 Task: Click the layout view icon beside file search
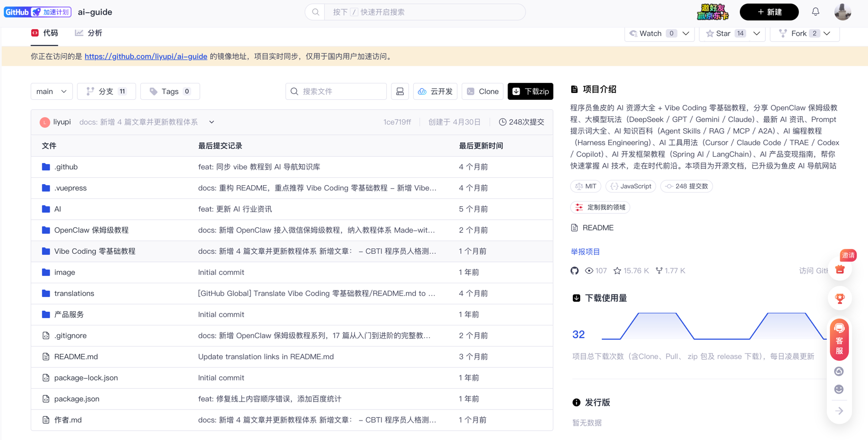click(400, 91)
